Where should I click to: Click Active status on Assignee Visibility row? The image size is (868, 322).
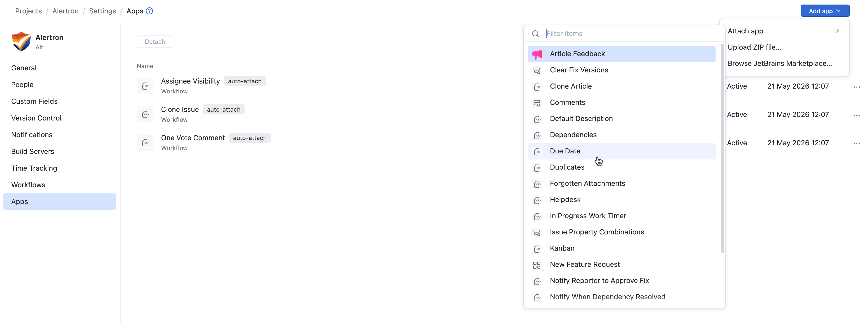[737, 86]
